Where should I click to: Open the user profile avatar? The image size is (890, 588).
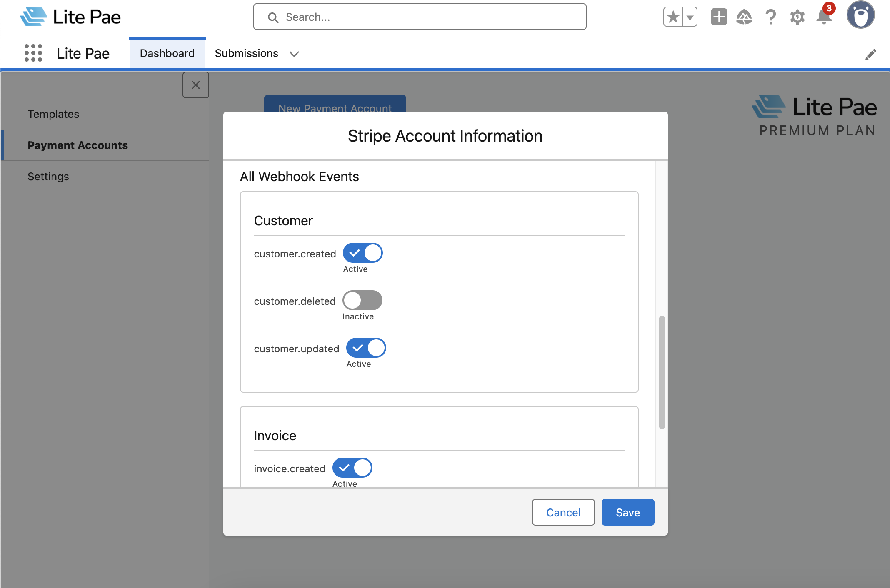(860, 15)
